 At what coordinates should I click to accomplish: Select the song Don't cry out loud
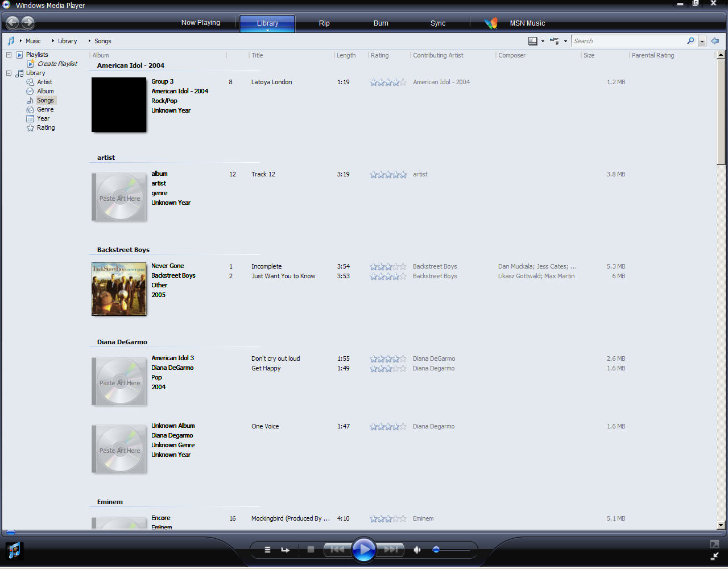[276, 358]
